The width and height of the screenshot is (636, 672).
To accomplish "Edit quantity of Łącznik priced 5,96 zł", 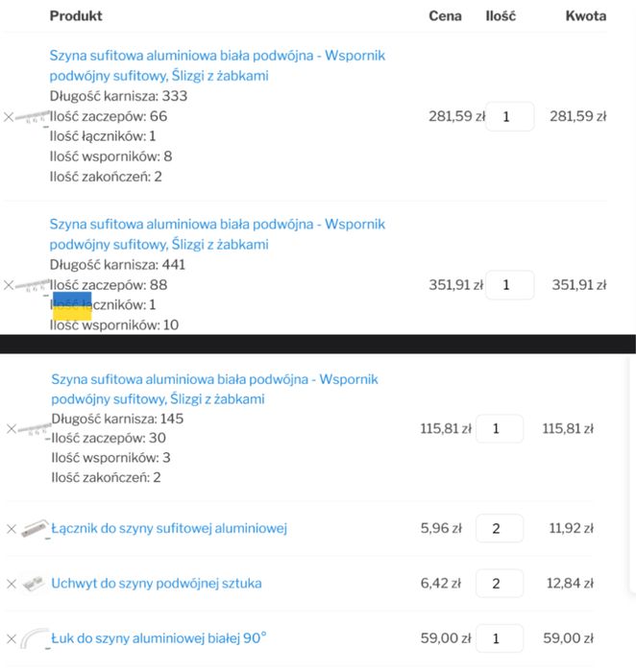I will click(499, 529).
